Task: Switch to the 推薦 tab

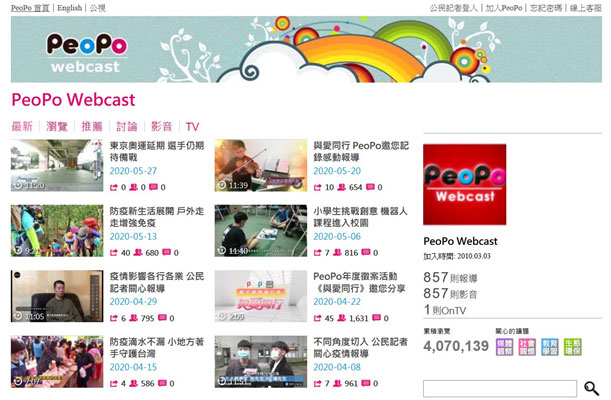Action: (x=92, y=127)
